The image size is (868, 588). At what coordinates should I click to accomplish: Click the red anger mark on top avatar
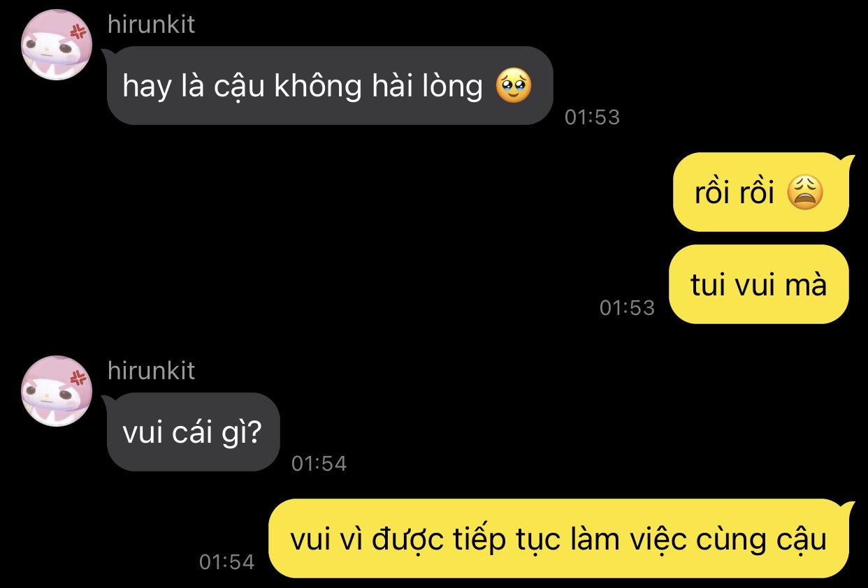(78, 31)
